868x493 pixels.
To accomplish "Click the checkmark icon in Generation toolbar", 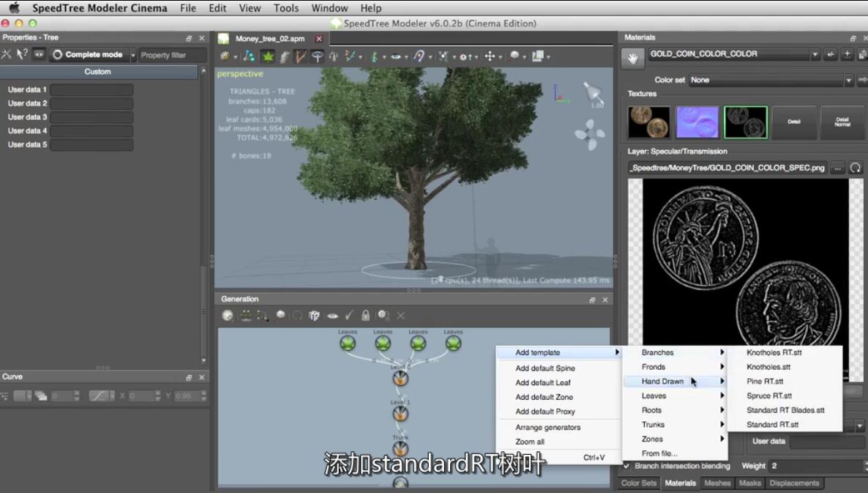I will coord(349,316).
